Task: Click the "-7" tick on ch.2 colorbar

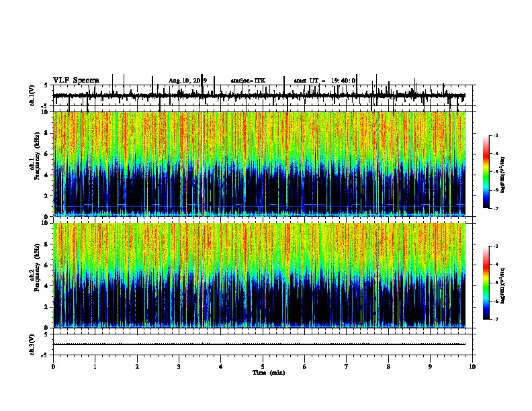Action: click(x=496, y=320)
